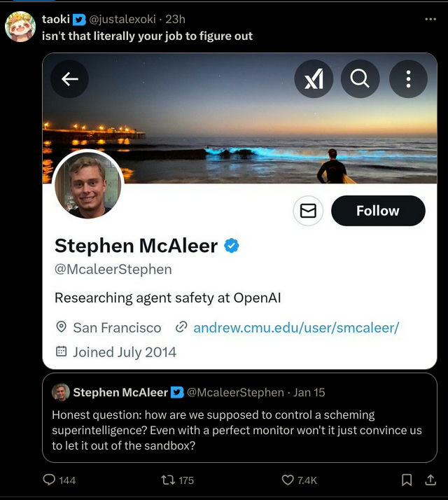This screenshot has width=448, height=500.
Task: Click the search magnifier on the profile banner
Action: [x=360, y=78]
